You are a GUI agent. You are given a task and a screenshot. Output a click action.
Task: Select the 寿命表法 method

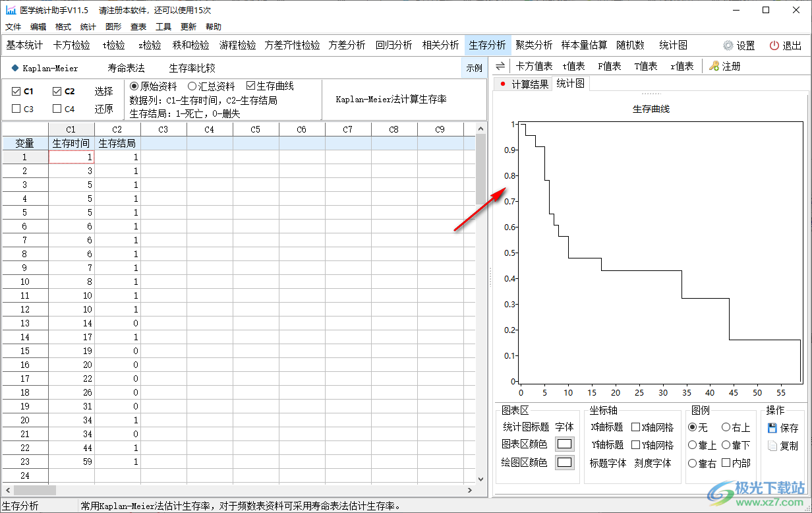pyautogui.click(x=126, y=68)
